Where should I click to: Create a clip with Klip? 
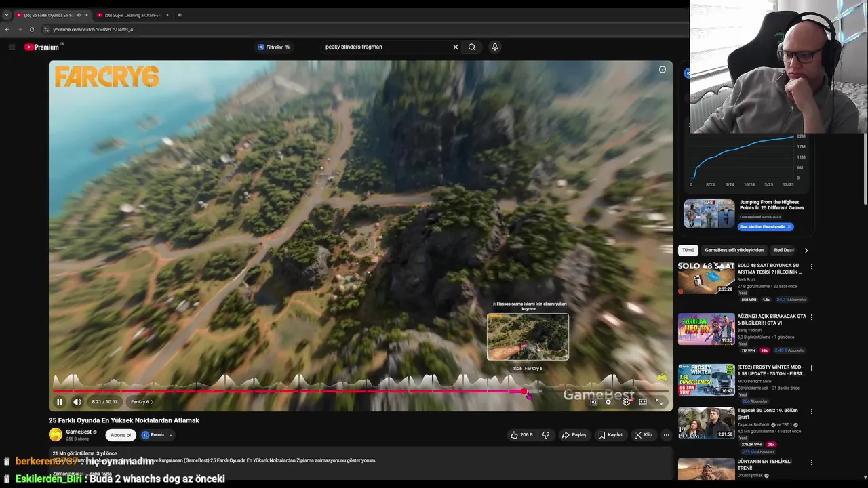(644, 435)
